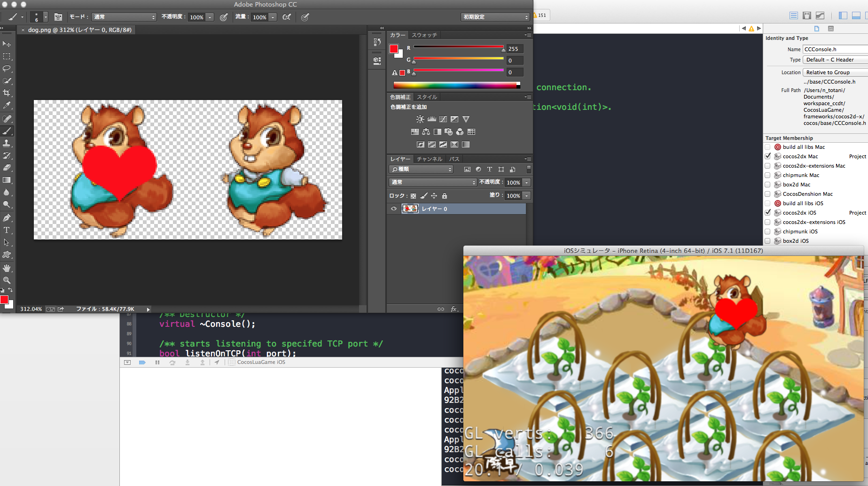Open the layer filter 種類 dropdown
This screenshot has width=868, height=486.
[421, 169]
